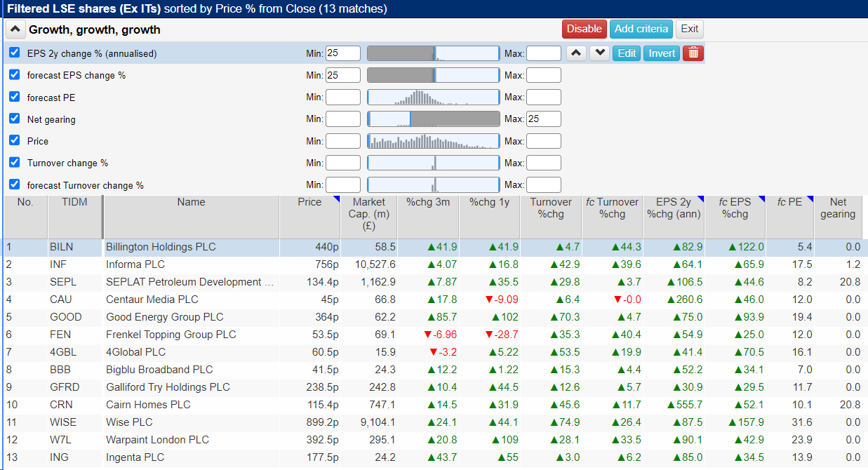This screenshot has width=868, height=470.
Task: Sort table by fc PE column header
Action: [x=789, y=202]
